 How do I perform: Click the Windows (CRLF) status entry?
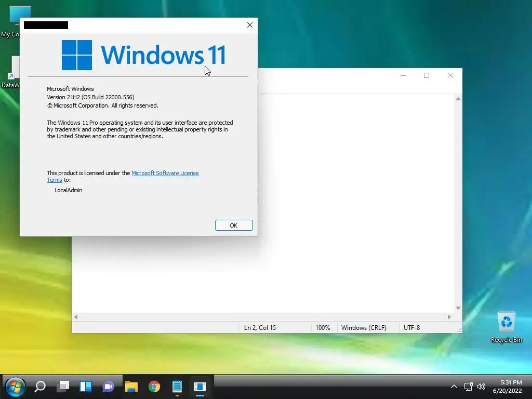coord(364,328)
